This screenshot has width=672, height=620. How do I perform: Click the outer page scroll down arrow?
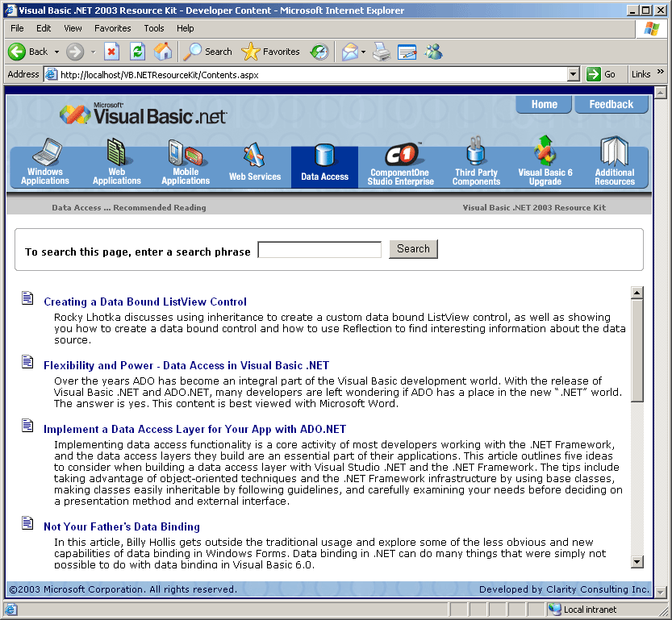click(661, 592)
